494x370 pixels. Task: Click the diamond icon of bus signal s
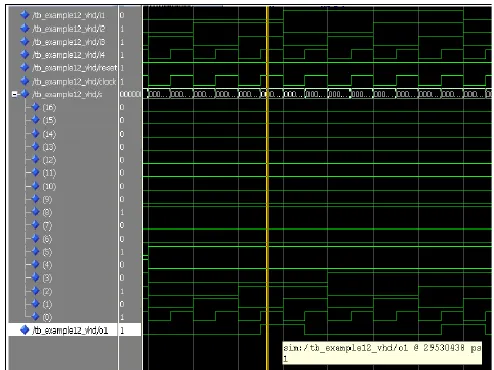pyautogui.click(x=25, y=94)
